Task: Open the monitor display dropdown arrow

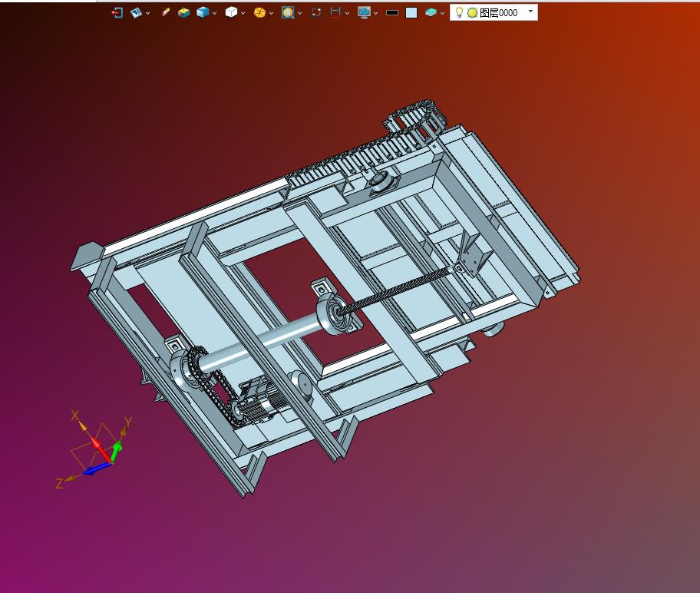Action: (376, 13)
